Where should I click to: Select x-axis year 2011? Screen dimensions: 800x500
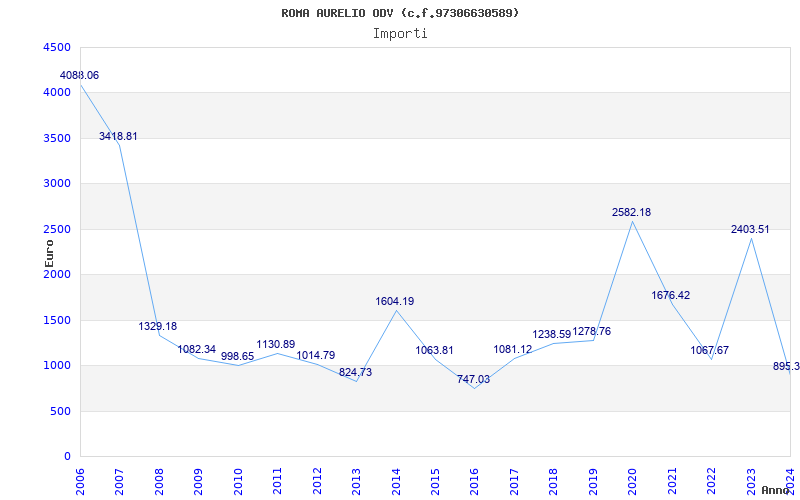277,481
